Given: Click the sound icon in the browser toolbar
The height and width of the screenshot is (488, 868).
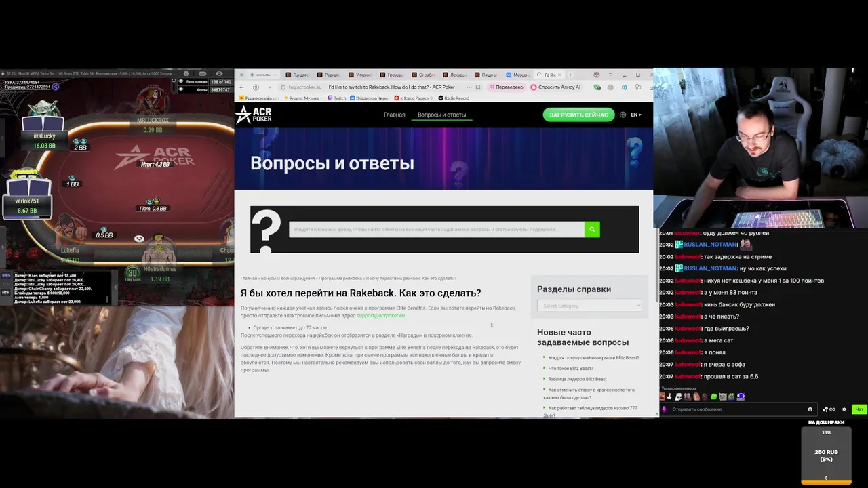Looking at the screenshot, I should tap(624, 87).
